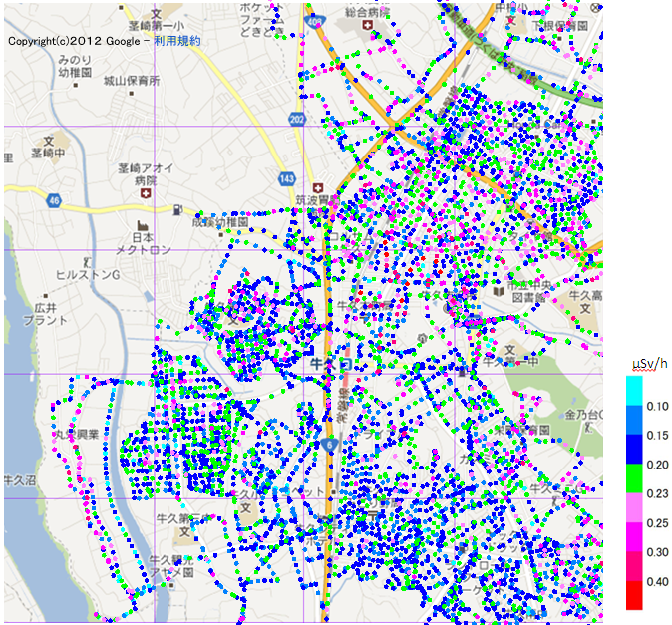This screenshot has width=672, height=625.
Task: Click the 城山保育所 place marker
Action: coord(132,93)
